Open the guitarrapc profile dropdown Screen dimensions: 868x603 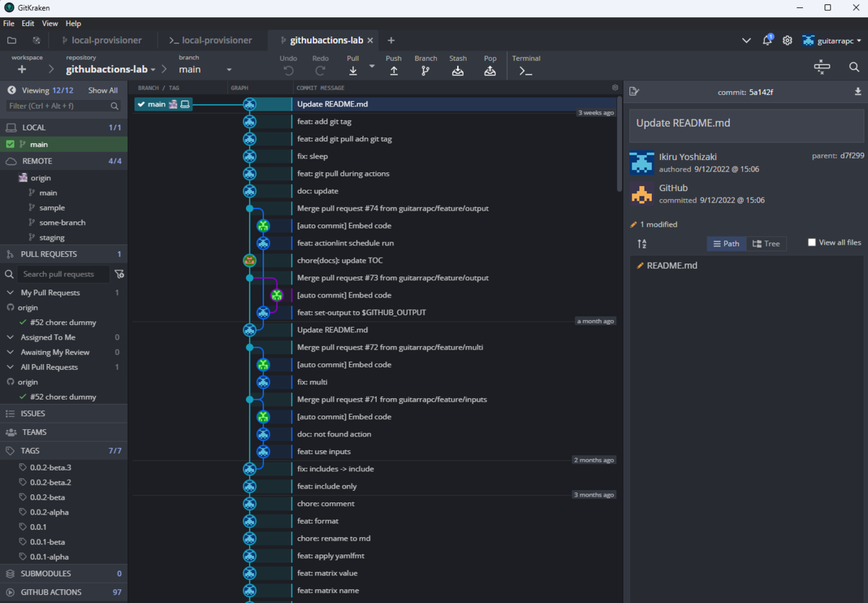coord(833,41)
